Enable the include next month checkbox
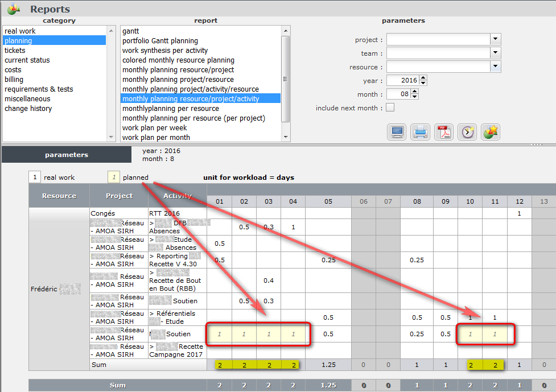This screenshot has width=556, height=392. (x=390, y=108)
